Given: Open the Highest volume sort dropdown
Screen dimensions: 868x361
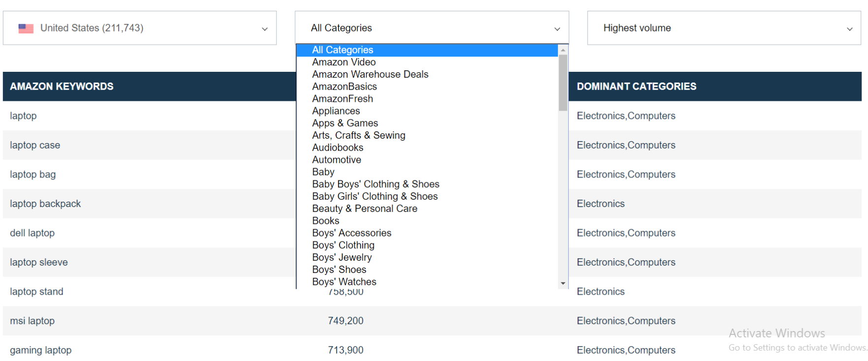Looking at the screenshot, I should tap(724, 28).
